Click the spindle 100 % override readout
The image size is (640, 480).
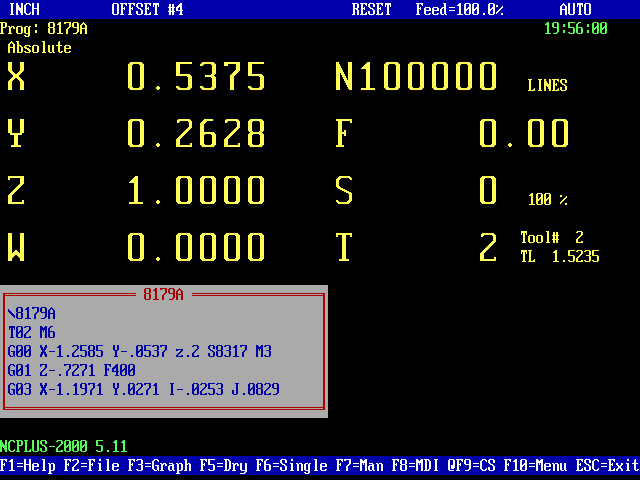click(547, 200)
